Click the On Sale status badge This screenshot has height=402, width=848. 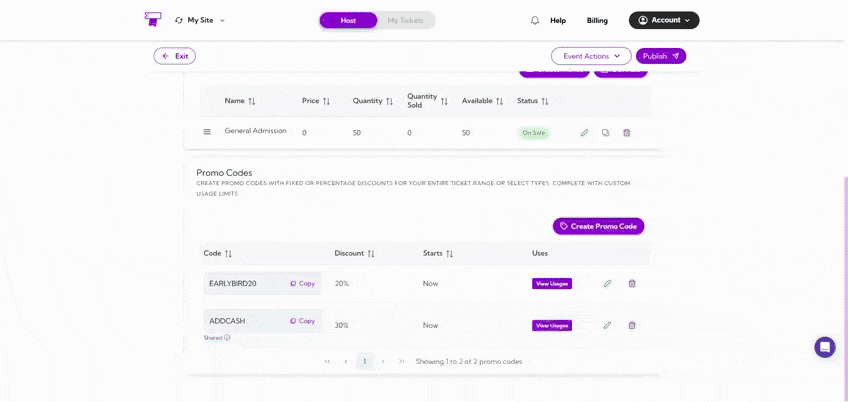[x=533, y=133]
